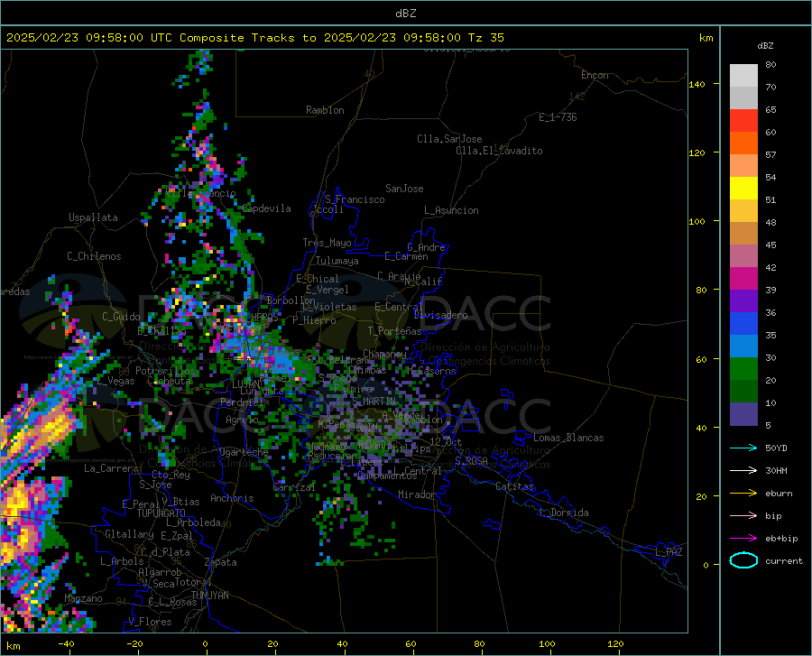
Task: Click the 'dBZ' title in top bar
Action: [405, 14]
